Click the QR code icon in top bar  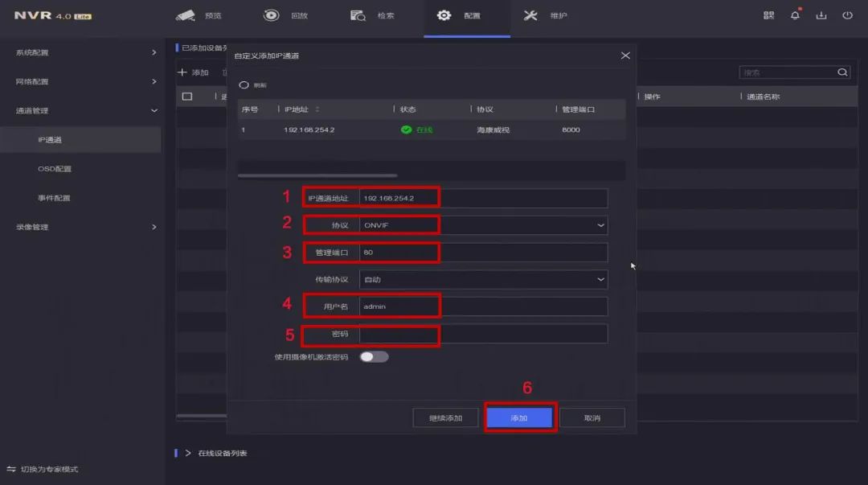769,15
